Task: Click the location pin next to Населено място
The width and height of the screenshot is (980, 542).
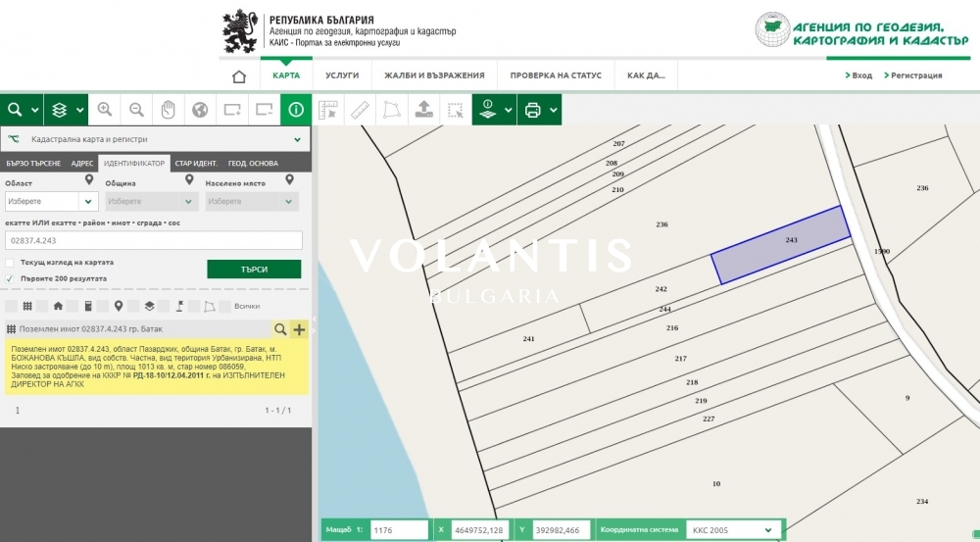Action: click(x=289, y=180)
